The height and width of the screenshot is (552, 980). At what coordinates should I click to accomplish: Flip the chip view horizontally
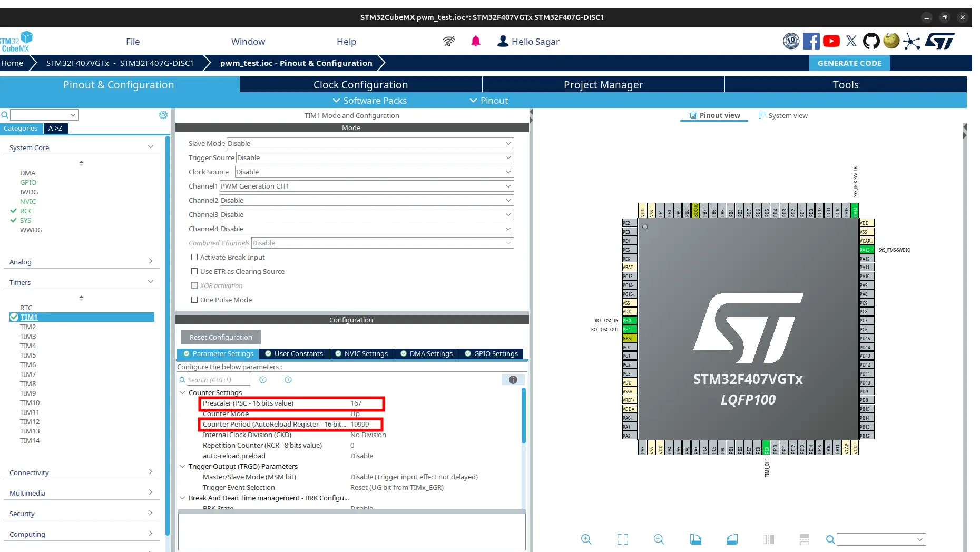768,539
